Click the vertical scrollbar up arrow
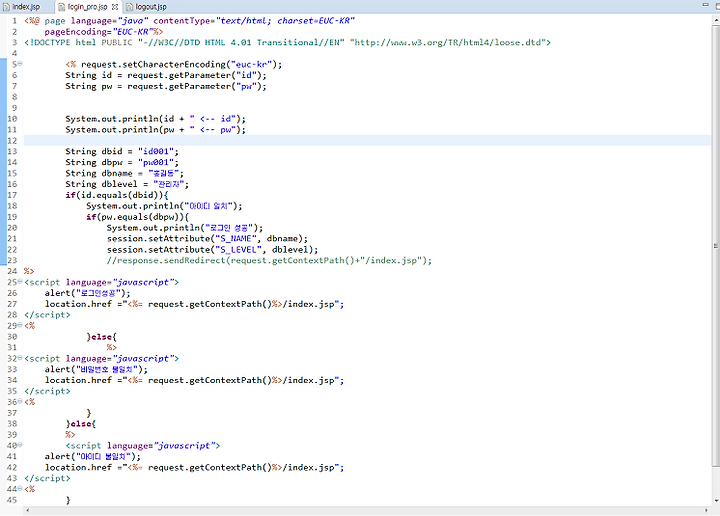The image size is (720, 516). [716, 20]
